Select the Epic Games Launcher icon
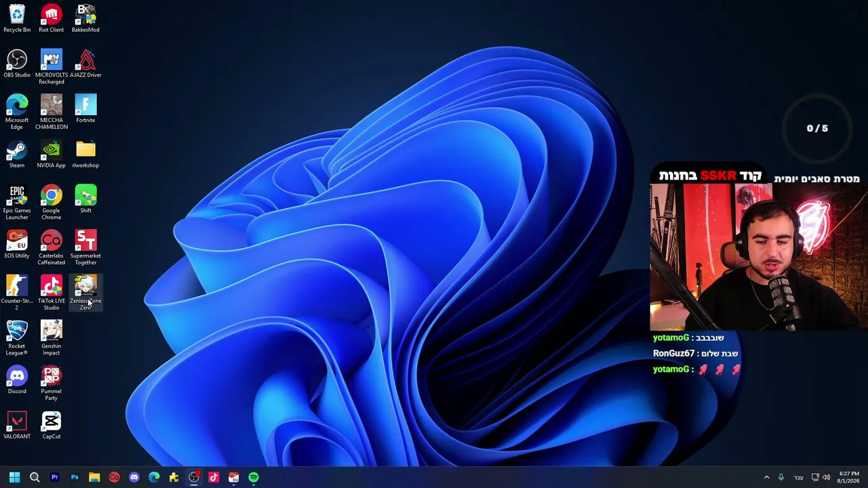 [x=17, y=203]
